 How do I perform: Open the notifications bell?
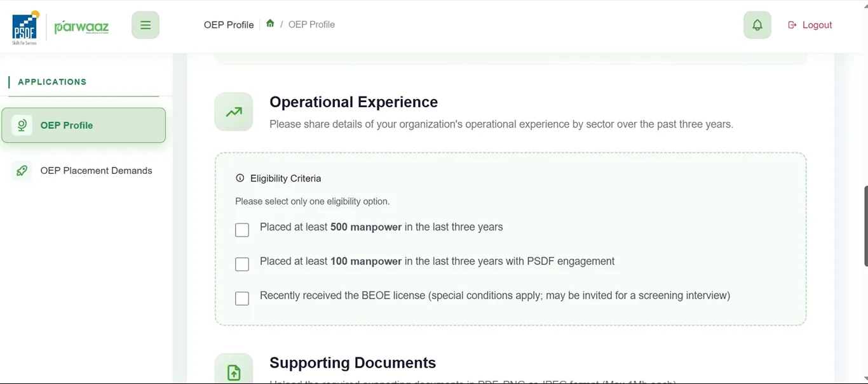[x=757, y=25]
